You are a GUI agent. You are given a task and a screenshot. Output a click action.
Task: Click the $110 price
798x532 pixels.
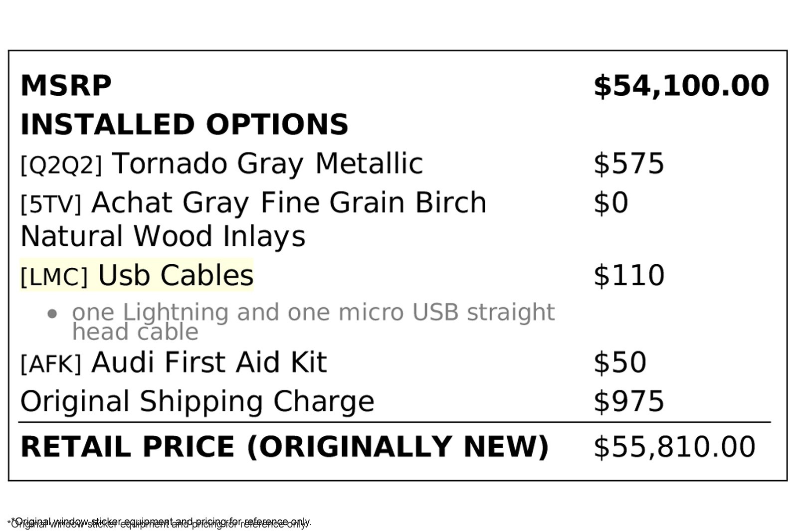(x=628, y=275)
